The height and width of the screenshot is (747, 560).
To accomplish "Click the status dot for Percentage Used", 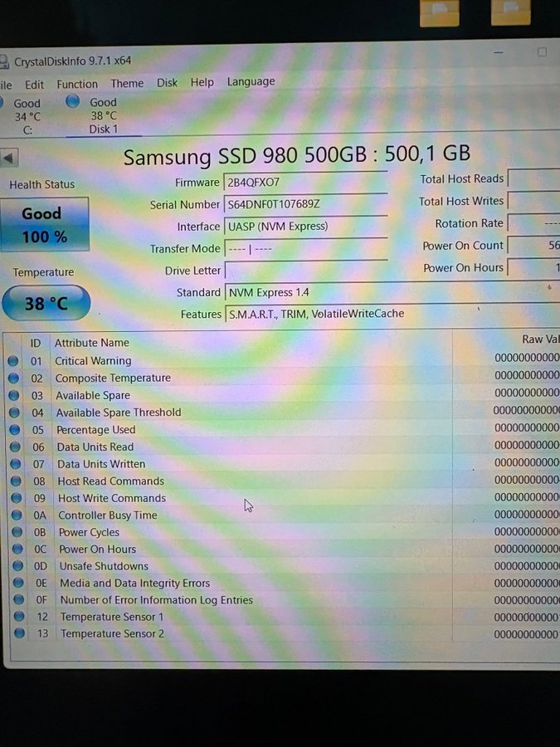I will [x=14, y=430].
